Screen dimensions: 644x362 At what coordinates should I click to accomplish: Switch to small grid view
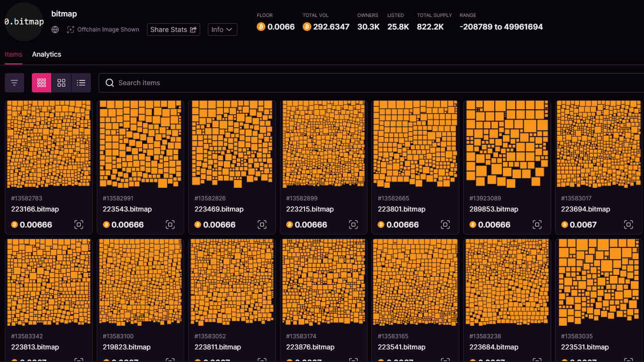click(42, 83)
